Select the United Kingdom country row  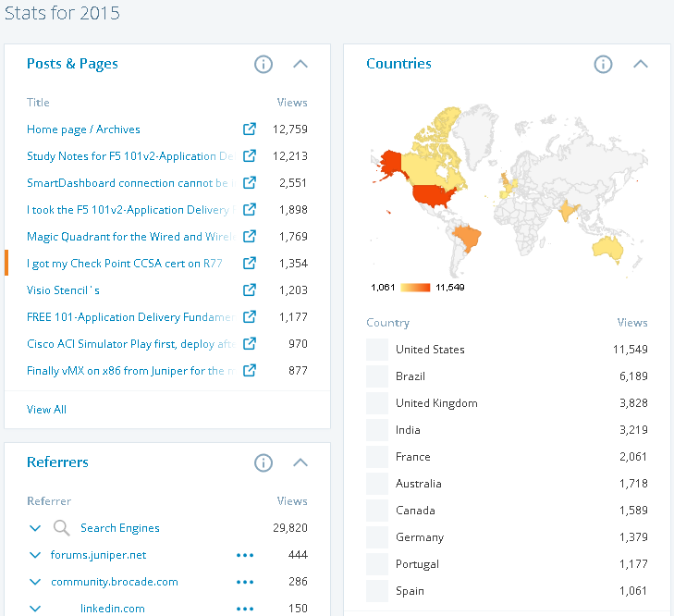pos(507,403)
